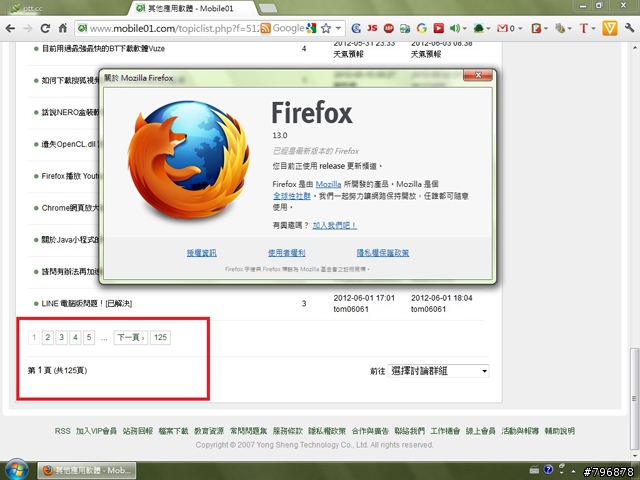Open the 選擇討論群組 dropdown

click(x=438, y=371)
